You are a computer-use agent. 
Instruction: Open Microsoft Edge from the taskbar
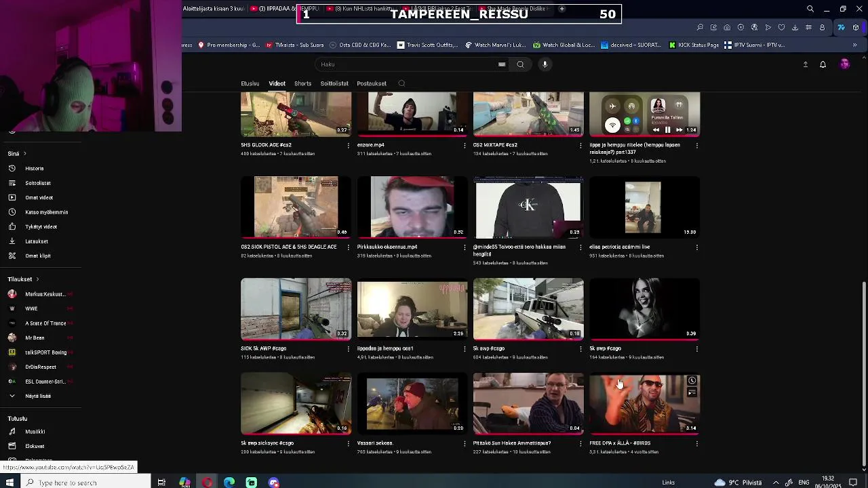(229, 483)
